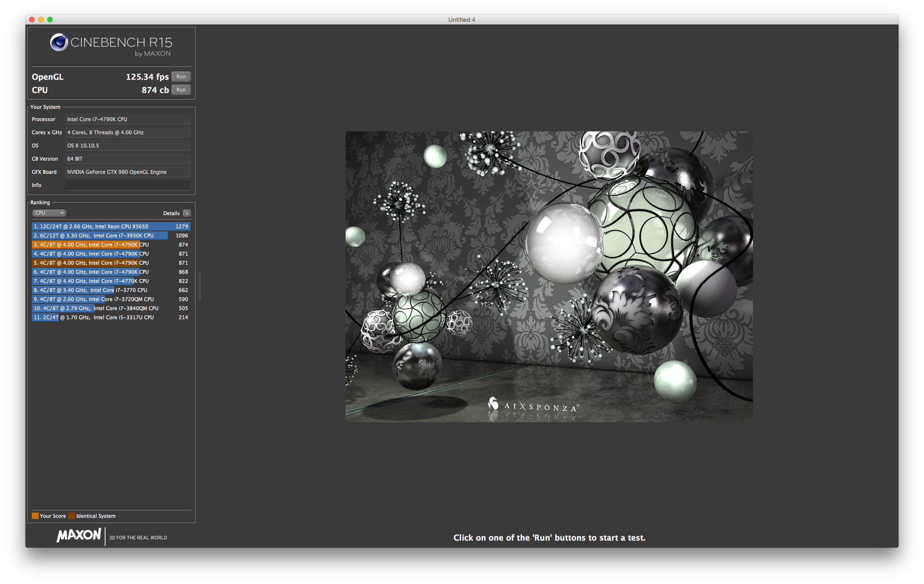Click the yellow minimize window button
The height and width of the screenshot is (584, 924).
pos(41,20)
